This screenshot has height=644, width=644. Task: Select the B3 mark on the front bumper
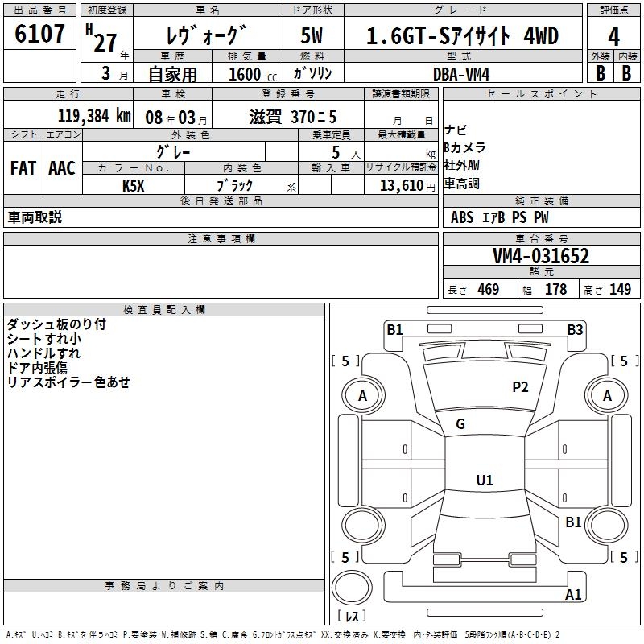pos(575,330)
